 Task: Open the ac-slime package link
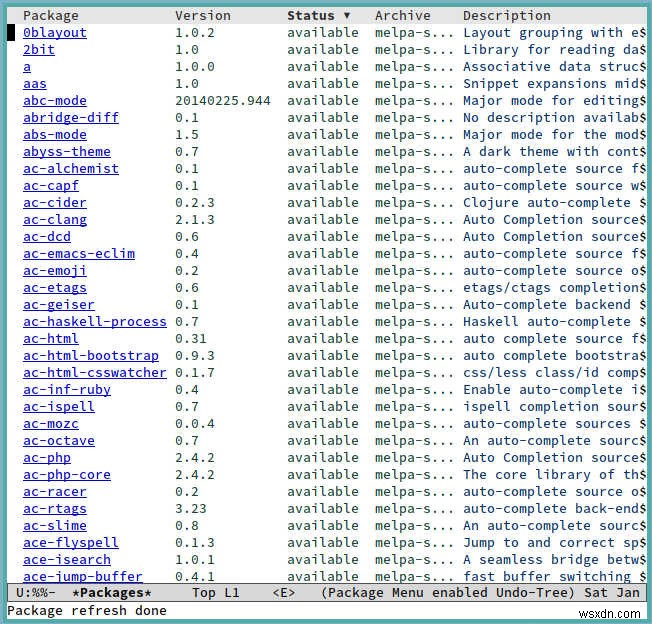[x=55, y=526]
